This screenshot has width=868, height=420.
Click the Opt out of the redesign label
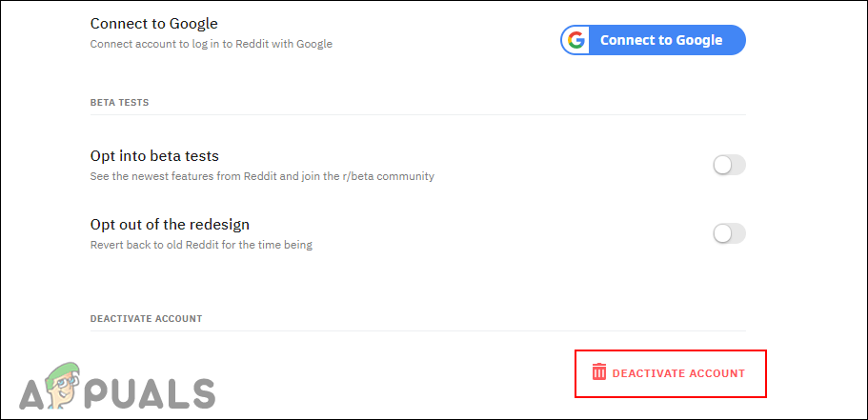coord(170,225)
